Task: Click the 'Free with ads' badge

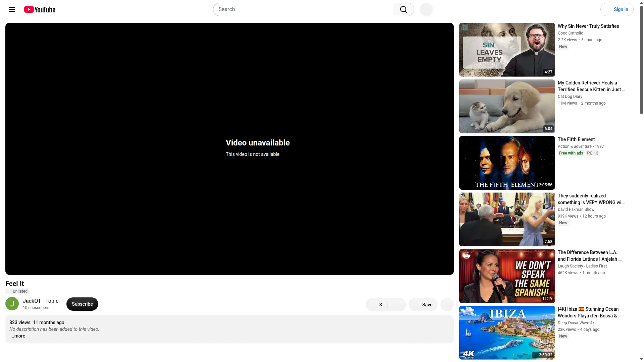Action: click(571, 153)
